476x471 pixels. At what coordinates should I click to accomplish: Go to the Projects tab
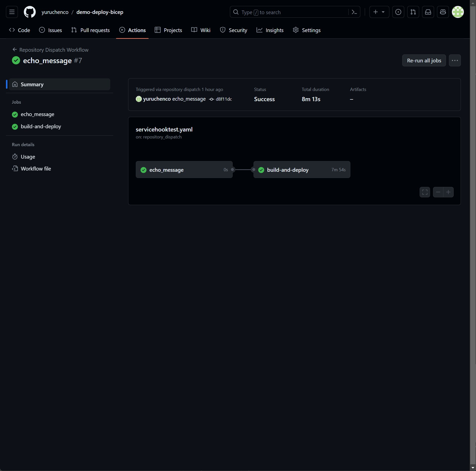[x=168, y=30]
